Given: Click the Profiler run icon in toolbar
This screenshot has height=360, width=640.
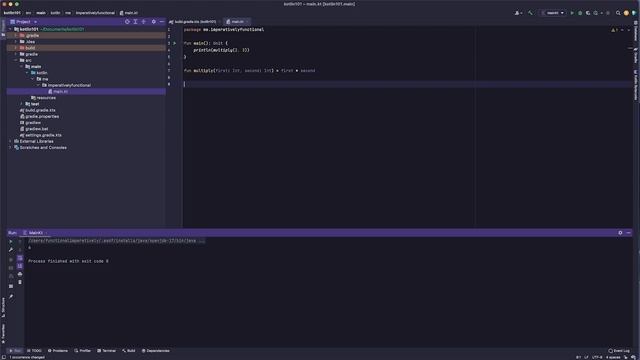Looking at the screenshot, I should click(x=596, y=13).
